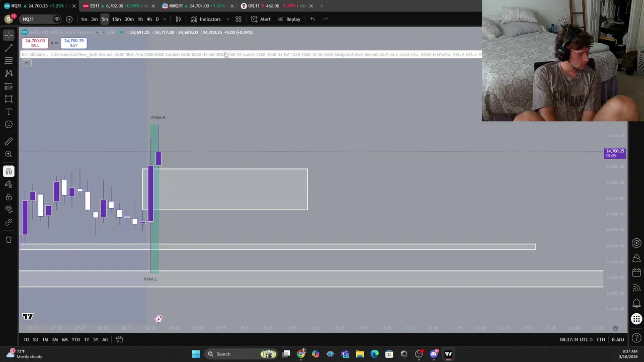Expand the timeframe interval dropdown arrow
The image size is (644, 362).
coord(165,19)
